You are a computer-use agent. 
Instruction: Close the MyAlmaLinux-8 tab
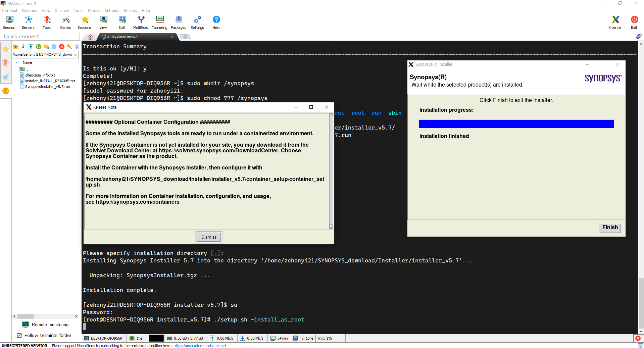(172, 37)
